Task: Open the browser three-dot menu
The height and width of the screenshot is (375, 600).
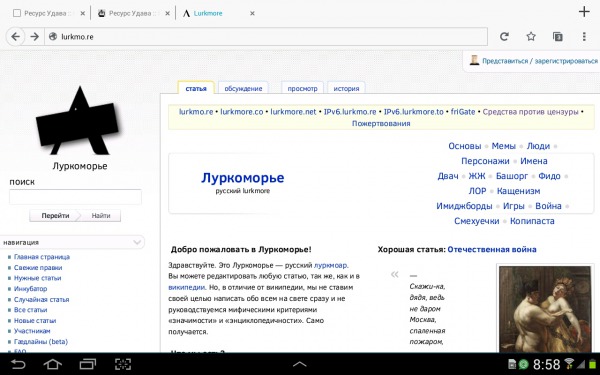Action: [584, 37]
